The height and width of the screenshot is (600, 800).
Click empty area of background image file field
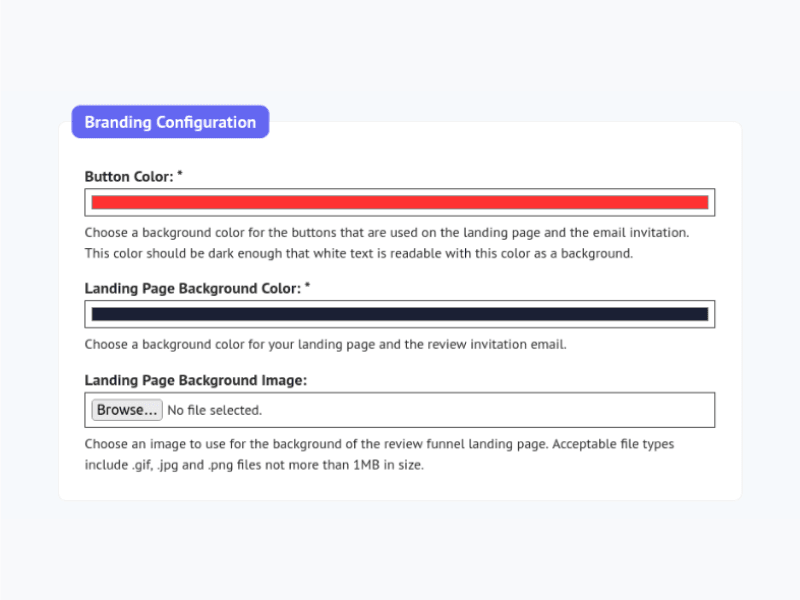coord(500,410)
